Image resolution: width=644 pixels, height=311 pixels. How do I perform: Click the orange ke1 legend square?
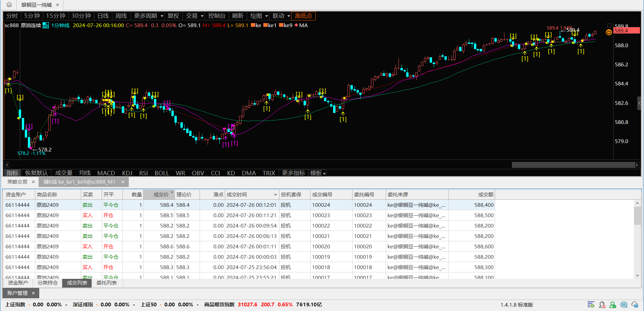pyautogui.click(x=266, y=25)
